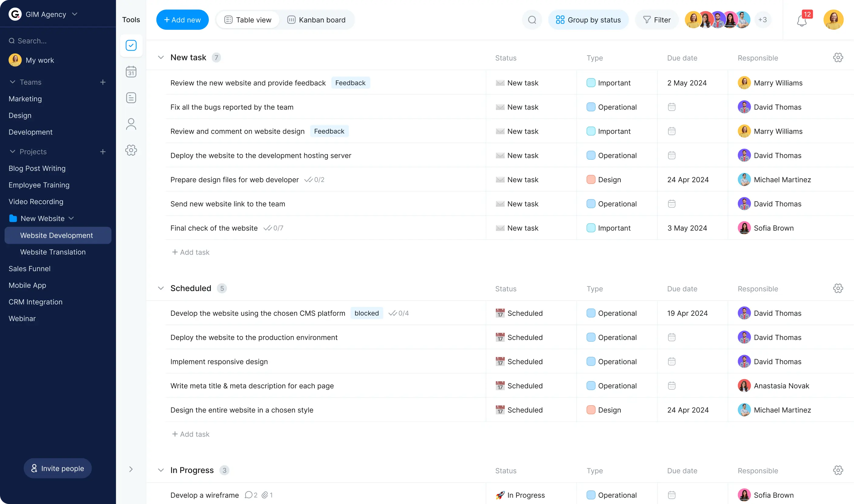Image resolution: width=854 pixels, height=504 pixels.
Task: Click Add new task button
Action: pos(183,20)
